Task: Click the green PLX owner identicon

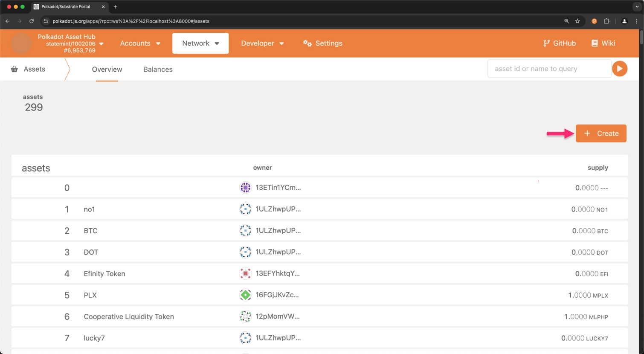Action: tap(245, 295)
